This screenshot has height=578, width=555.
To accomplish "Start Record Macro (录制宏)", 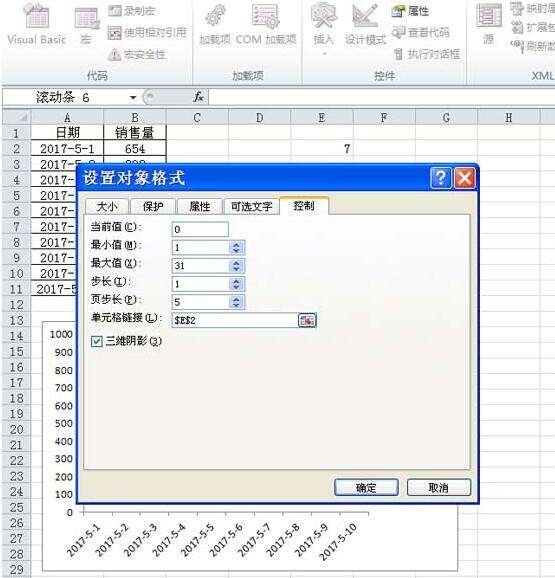I will [x=132, y=11].
